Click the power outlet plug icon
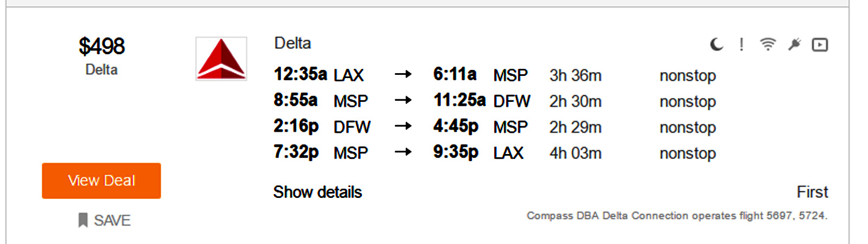 (x=794, y=44)
